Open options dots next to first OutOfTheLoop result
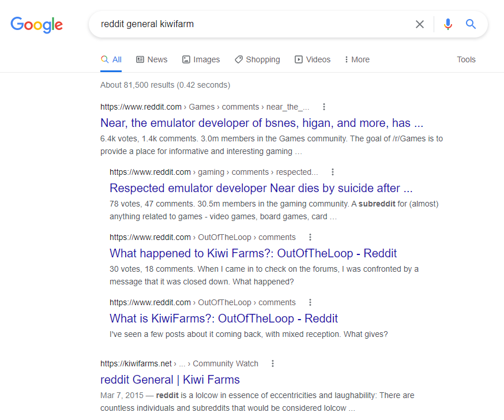 pos(310,237)
